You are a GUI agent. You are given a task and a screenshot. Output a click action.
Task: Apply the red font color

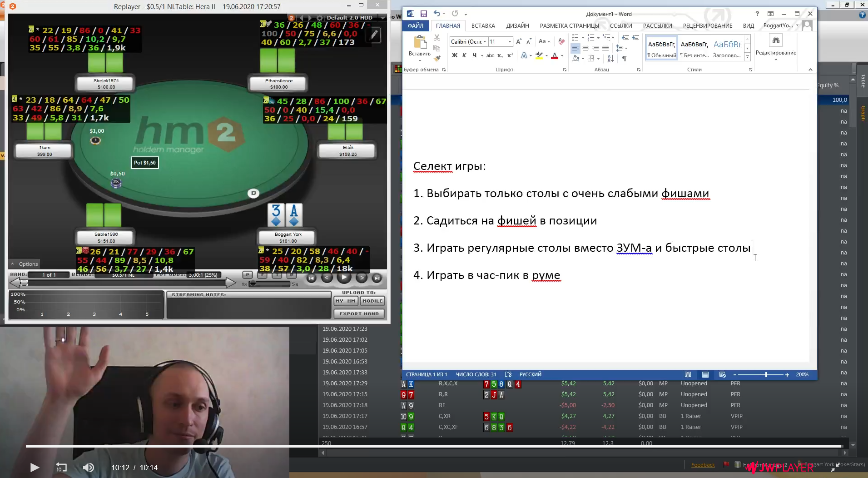pos(555,55)
